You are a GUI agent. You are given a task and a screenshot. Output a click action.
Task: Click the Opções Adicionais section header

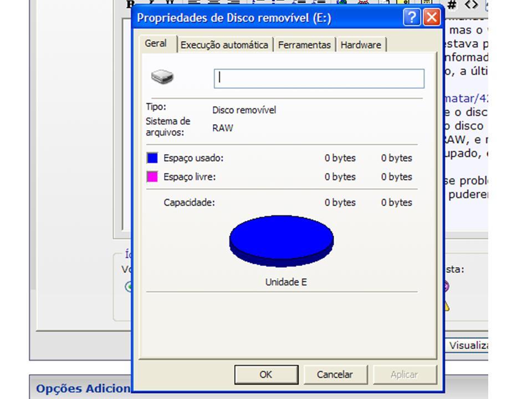click(x=84, y=388)
